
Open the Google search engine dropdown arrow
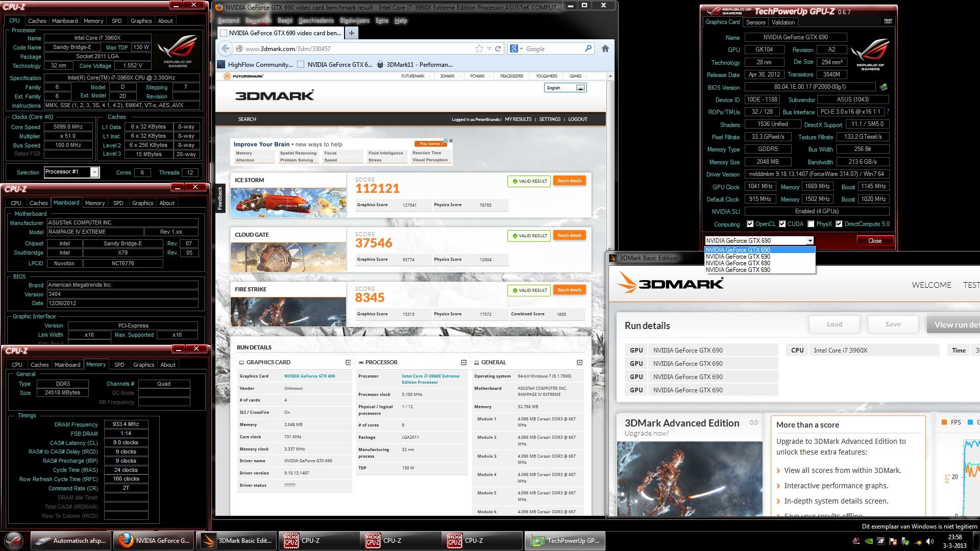point(521,49)
